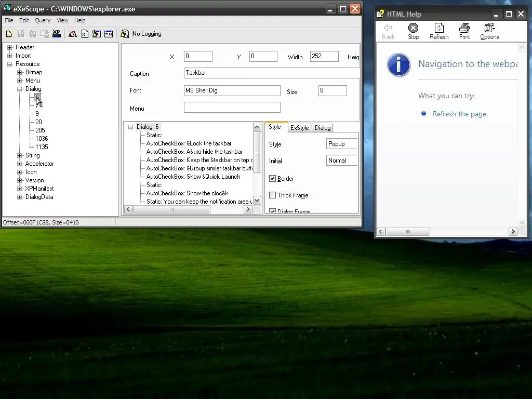Switch to the ExStyle tab
Screen dimensions: 532x399
299,128
